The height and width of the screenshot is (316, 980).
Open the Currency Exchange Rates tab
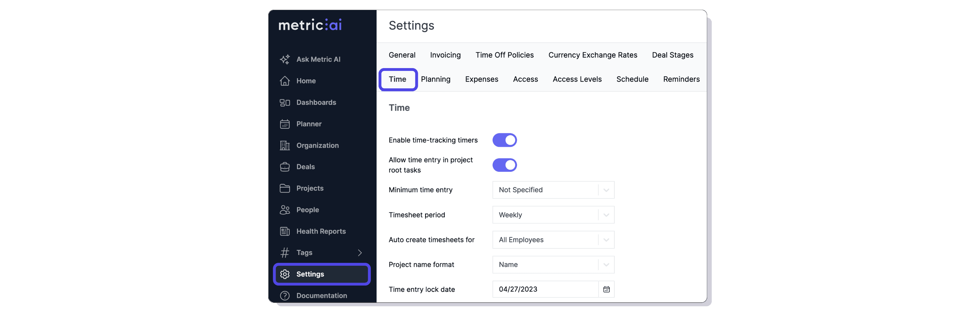(592, 55)
